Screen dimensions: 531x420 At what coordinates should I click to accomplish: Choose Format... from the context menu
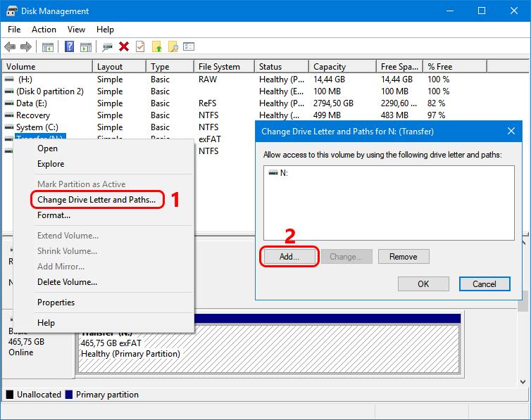pos(54,215)
